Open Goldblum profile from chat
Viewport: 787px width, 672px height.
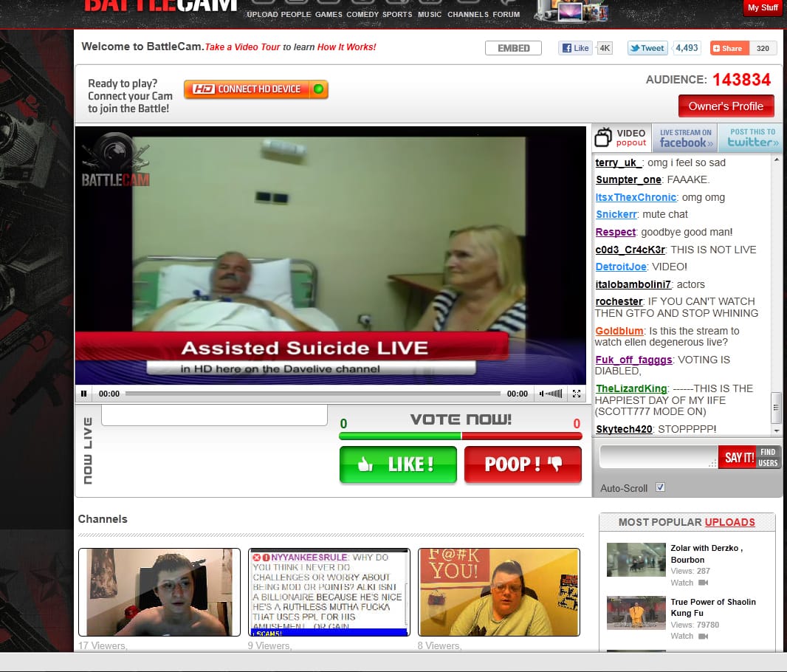point(619,332)
